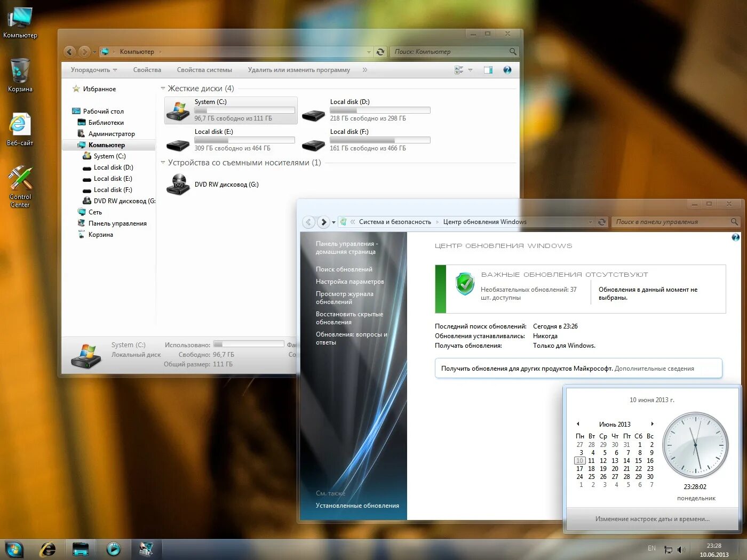Open recent pages dropdown in Windows Update window

(334, 222)
